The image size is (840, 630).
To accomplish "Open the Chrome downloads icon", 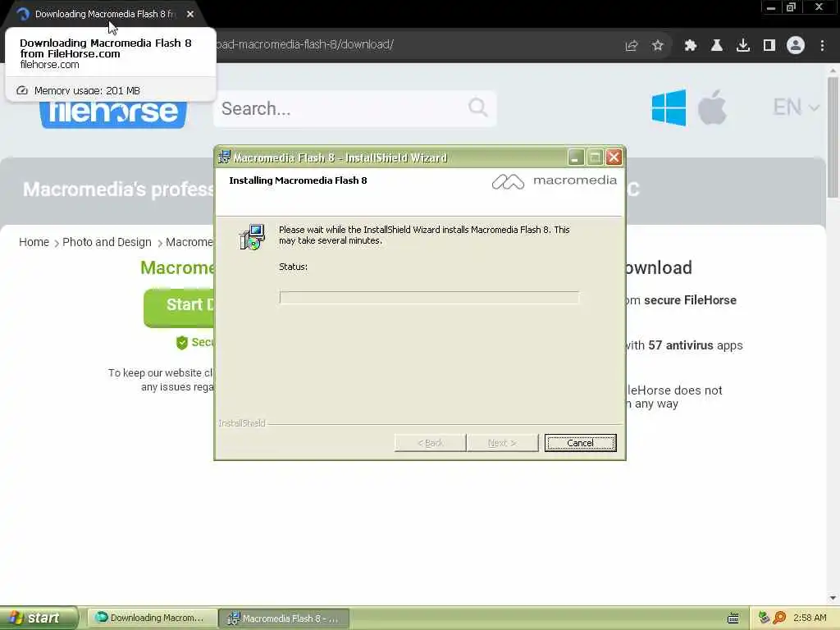I will click(742, 46).
